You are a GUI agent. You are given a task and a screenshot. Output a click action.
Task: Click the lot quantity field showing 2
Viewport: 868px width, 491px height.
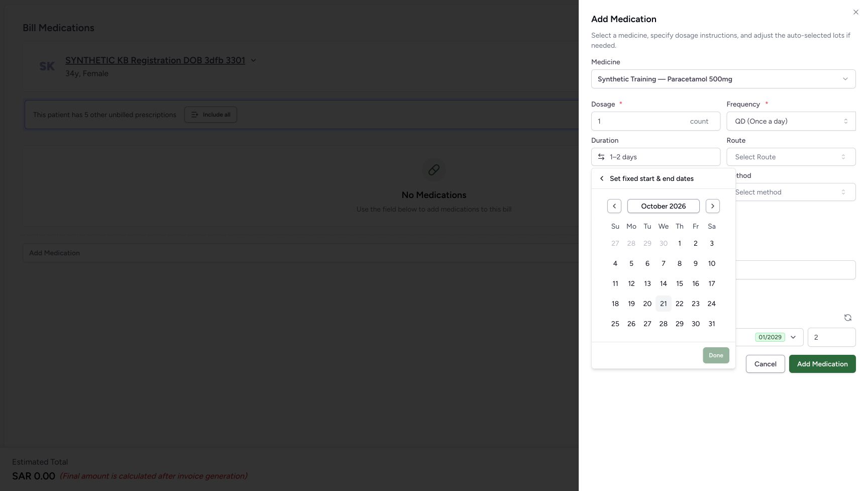click(831, 337)
